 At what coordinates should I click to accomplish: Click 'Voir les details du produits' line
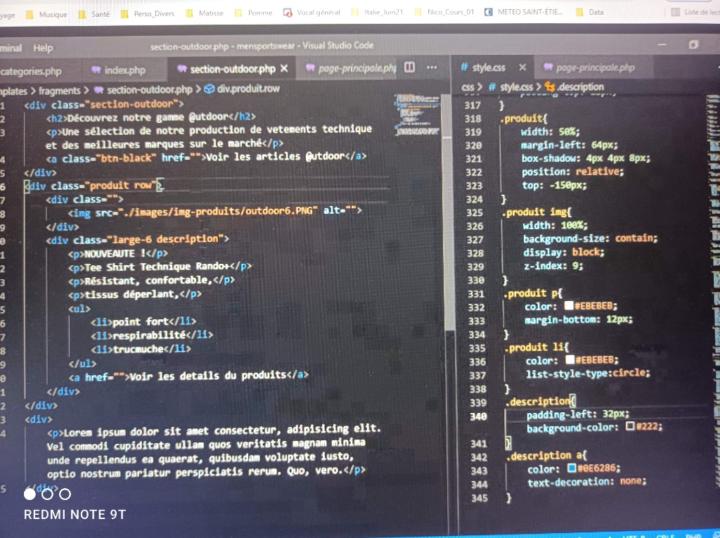[188, 376]
